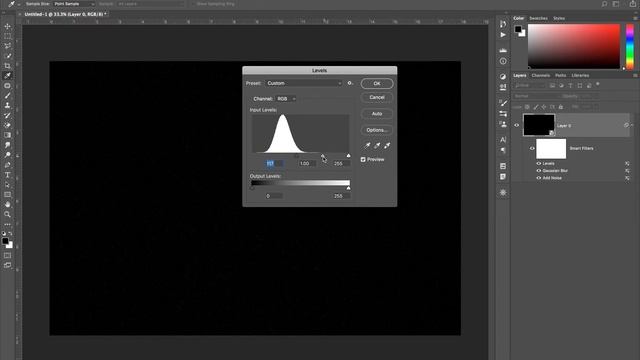Select the History Brush tool
The image size is (640, 360).
pyautogui.click(x=7, y=115)
